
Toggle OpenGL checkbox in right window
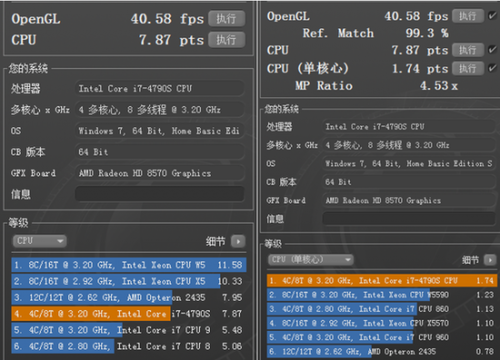point(492,16)
